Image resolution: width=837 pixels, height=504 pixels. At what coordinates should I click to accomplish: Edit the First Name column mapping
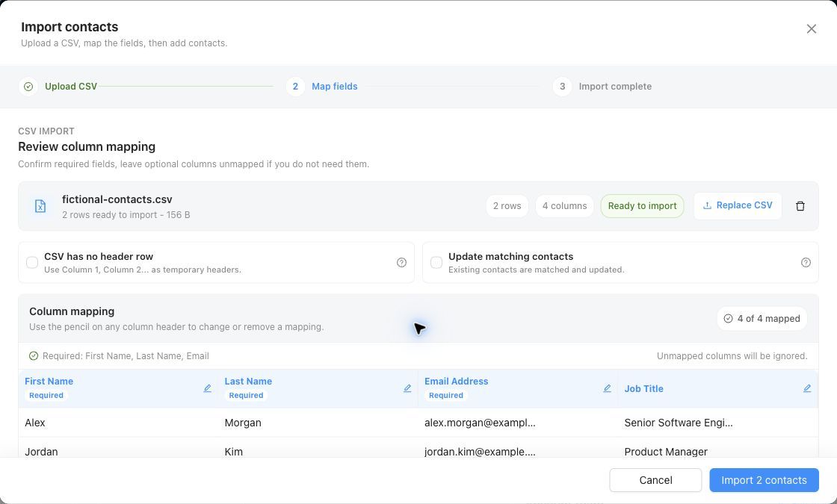[x=207, y=388]
